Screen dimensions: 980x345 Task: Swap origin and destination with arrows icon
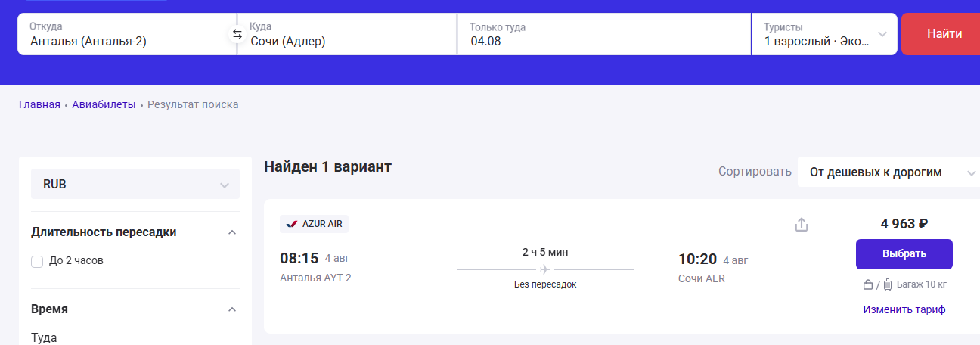pyautogui.click(x=237, y=34)
